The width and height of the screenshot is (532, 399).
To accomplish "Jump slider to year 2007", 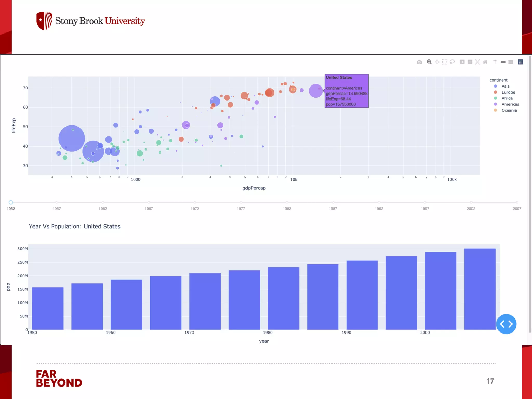I will point(517,202).
